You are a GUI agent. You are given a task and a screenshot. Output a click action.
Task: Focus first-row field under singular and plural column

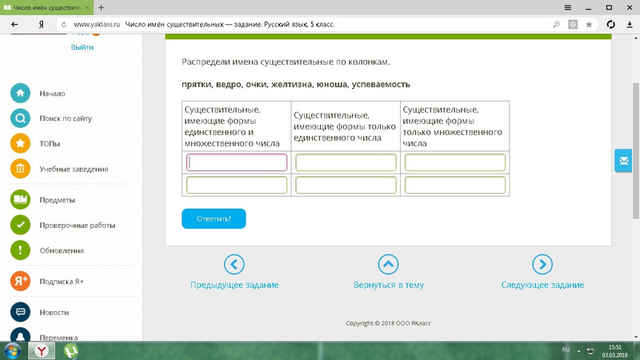237,162
